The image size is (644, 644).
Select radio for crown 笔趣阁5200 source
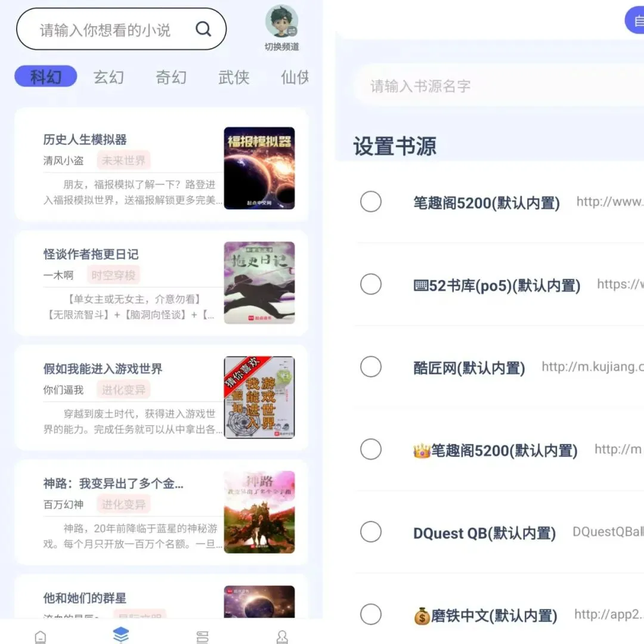(x=371, y=450)
